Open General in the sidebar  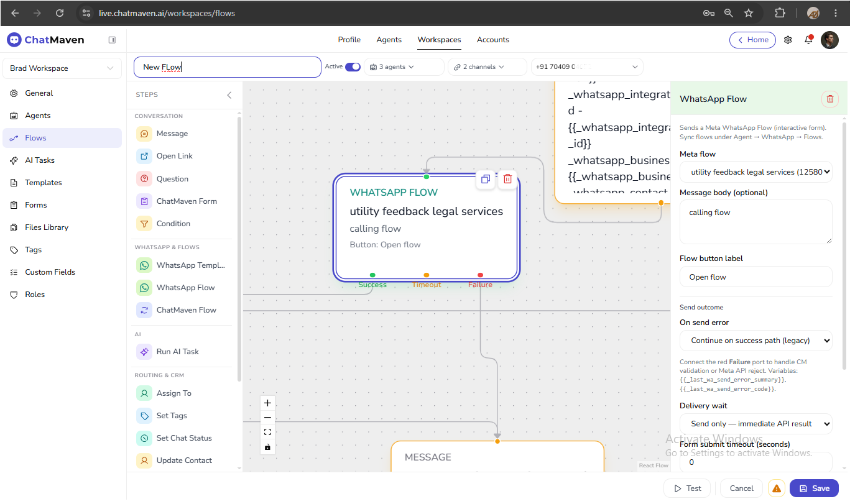[x=62, y=93]
